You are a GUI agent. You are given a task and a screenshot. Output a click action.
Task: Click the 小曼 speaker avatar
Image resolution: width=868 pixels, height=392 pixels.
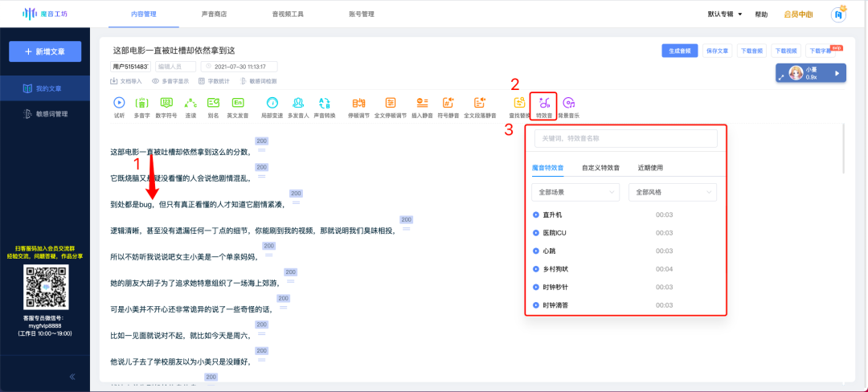(x=796, y=73)
